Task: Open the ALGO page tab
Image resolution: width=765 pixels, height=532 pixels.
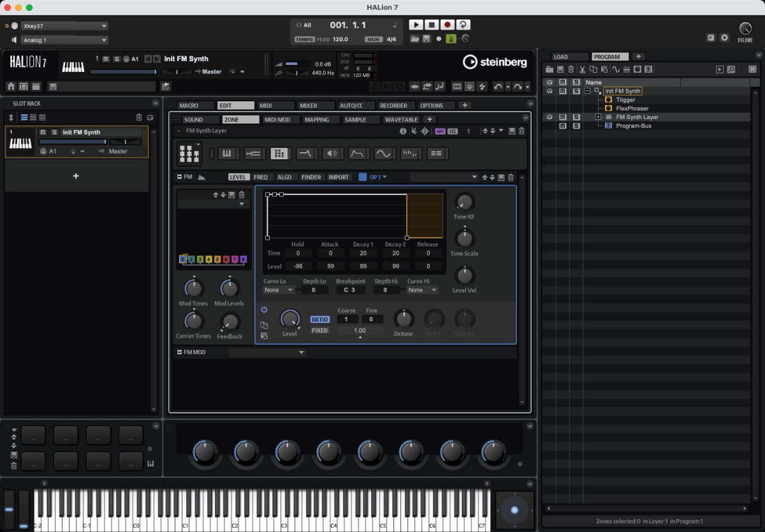Action: [x=284, y=177]
